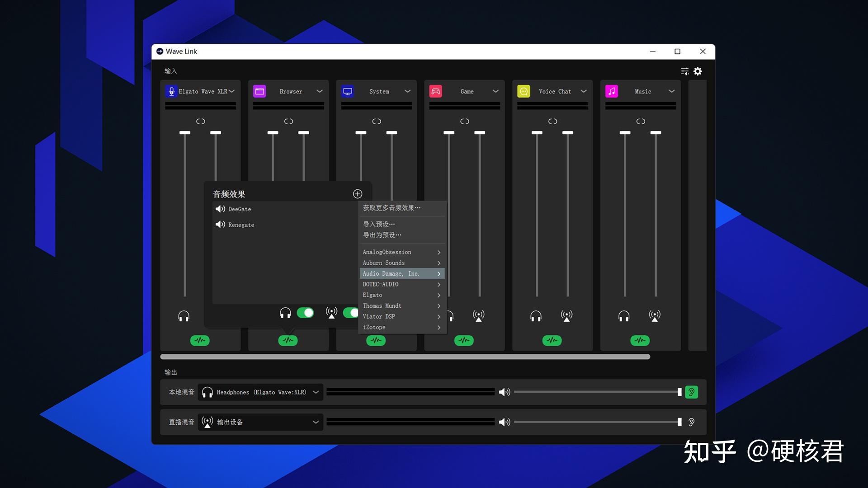This screenshot has height=488, width=868.
Task: Mute the 本地混音 headphone output speaker
Action: click(505, 392)
